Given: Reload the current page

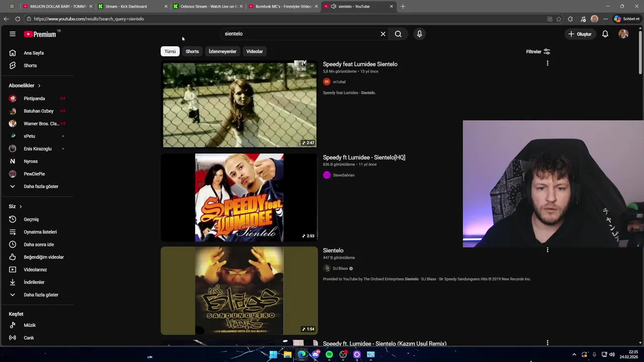Looking at the screenshot, I should click(x=18, y=19).
